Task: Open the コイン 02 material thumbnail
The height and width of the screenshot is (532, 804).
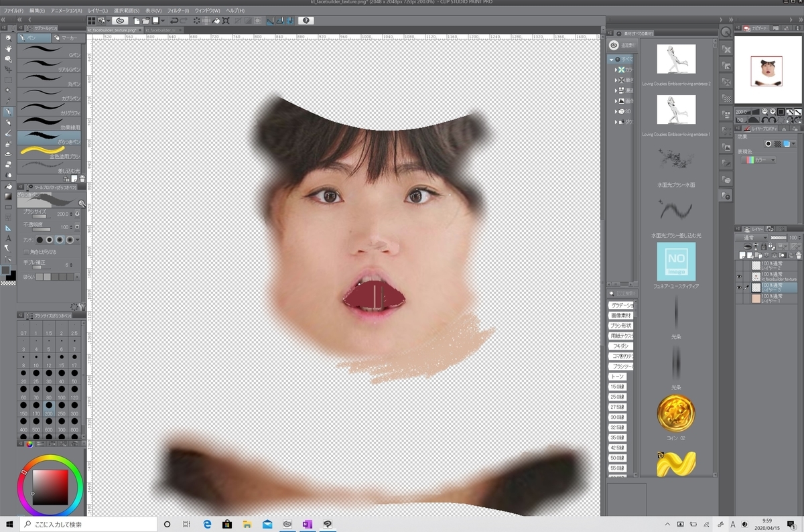Action: pyautogui.click(x=677, y=412)
